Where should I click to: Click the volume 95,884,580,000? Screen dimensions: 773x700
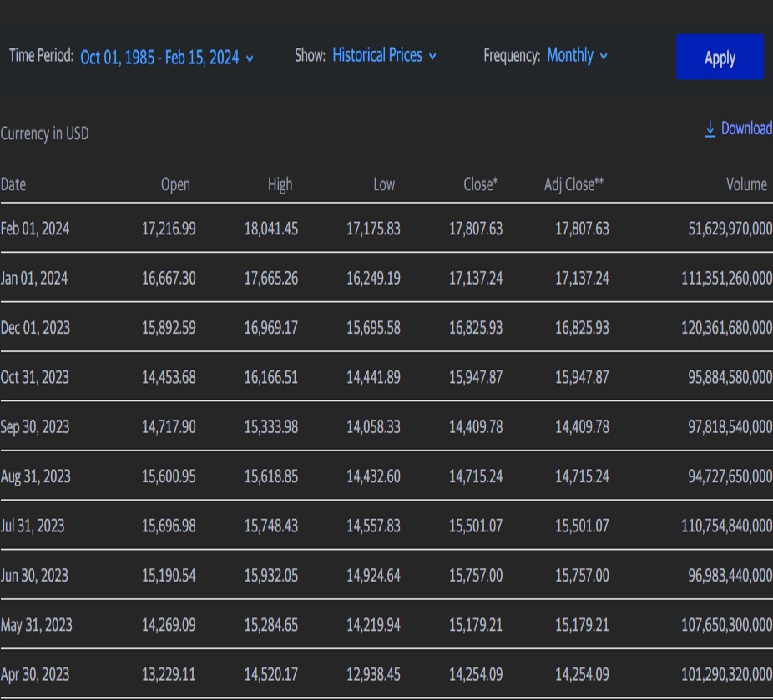click(x=730, y=377)
